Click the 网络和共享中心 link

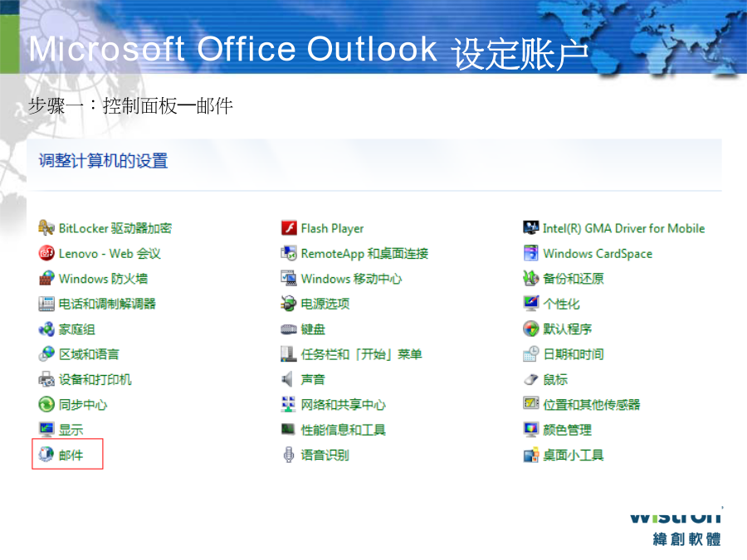click(x=344, y=405)
